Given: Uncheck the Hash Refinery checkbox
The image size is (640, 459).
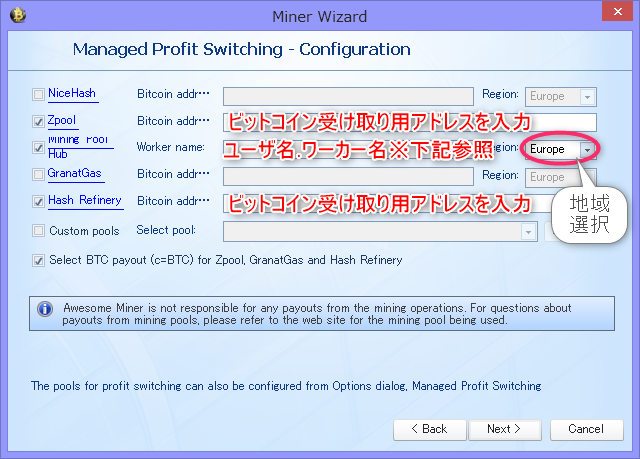Looking at the screenshot, I should click(38, 201).
